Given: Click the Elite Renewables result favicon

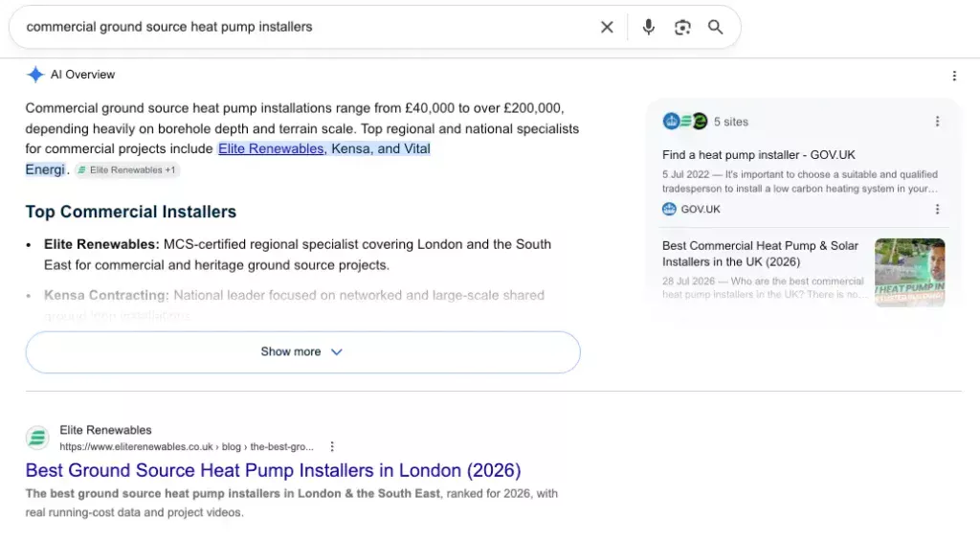Looking at the screenshot, I should pos(37,438).
